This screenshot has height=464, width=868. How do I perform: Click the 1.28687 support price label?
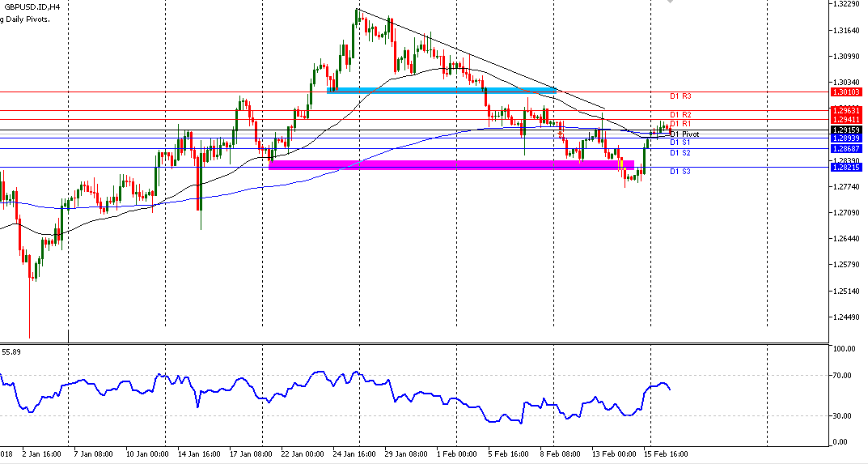click(846, 148)
